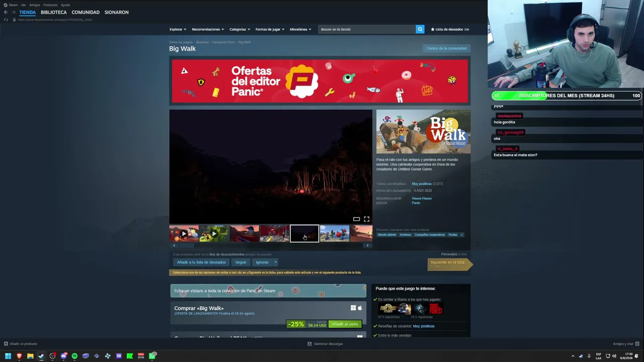Expand the Miscelánea dropdown
Image resolution: width=644 pixels, height=362 pixels.
[x=300, y=29]
